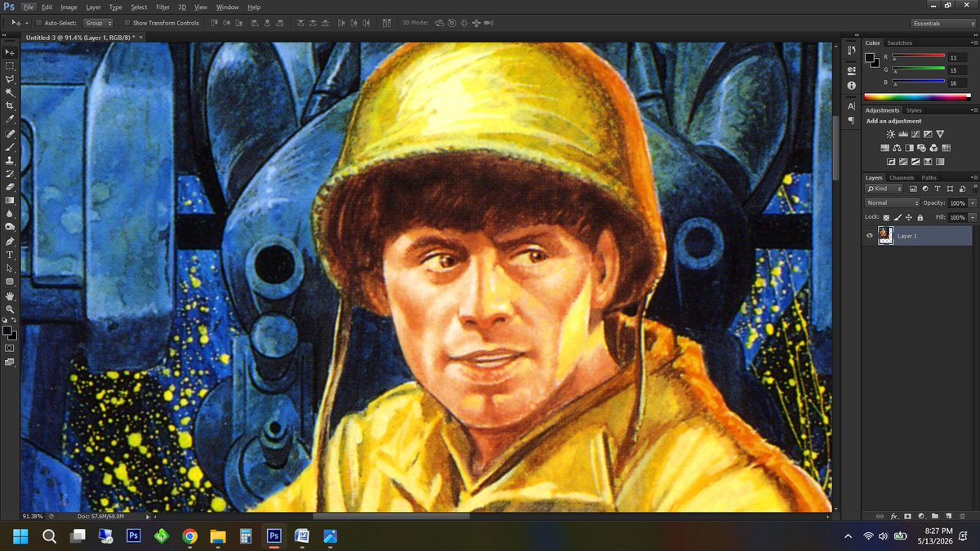Select the Hand tool
This screenshot has width=980, height=551.
pos(10,296)
